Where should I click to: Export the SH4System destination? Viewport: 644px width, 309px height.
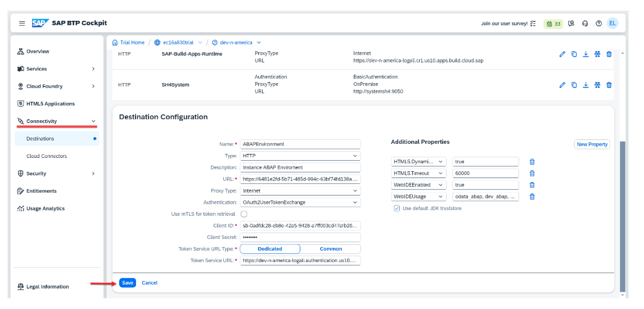pyautogui.click(x=586, y=85)
